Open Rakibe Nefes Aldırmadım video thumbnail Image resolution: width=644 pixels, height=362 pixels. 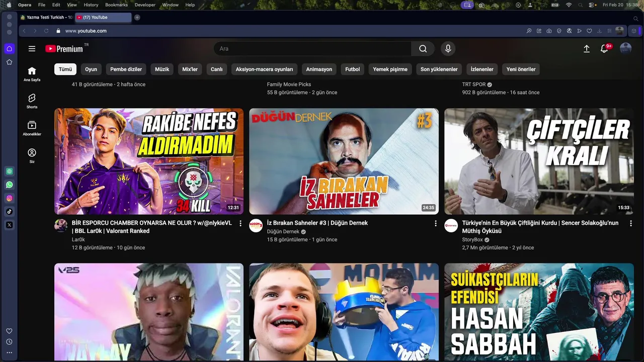[149, 161]
